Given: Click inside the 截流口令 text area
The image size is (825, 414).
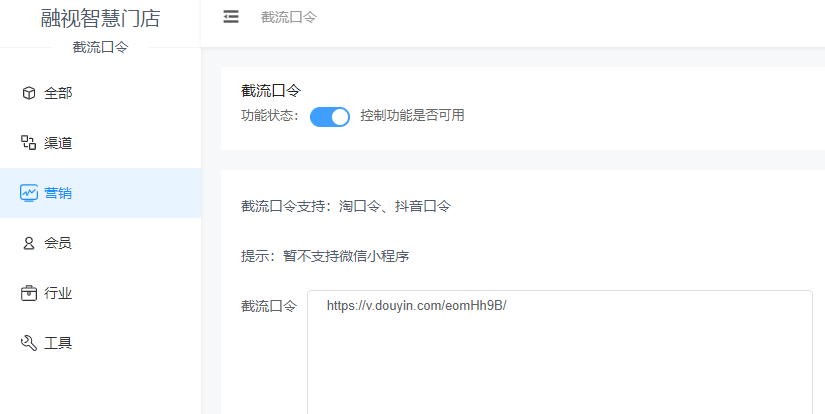Looking at the screenshot, I should point(560,352).
